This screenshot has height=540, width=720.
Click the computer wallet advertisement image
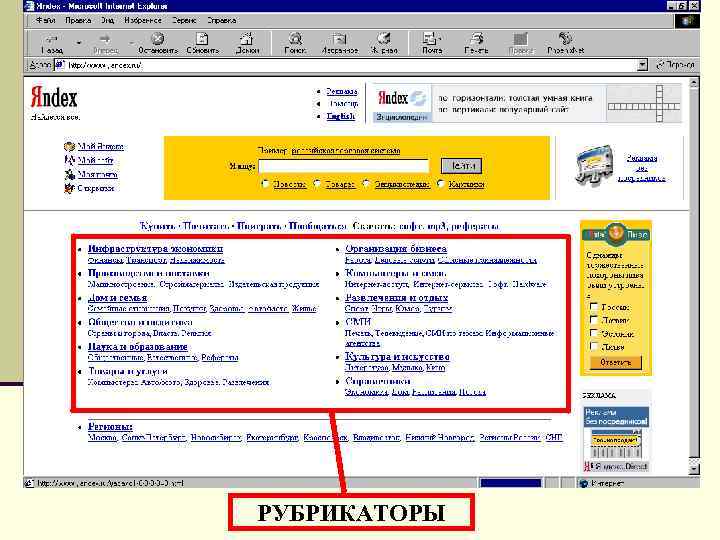tap(595, 166)
